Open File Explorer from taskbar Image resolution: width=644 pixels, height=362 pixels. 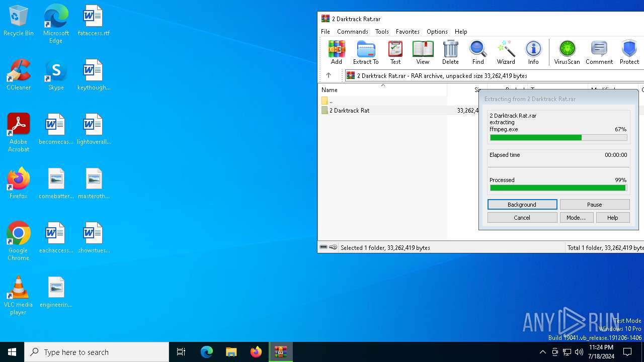(231, 352)
